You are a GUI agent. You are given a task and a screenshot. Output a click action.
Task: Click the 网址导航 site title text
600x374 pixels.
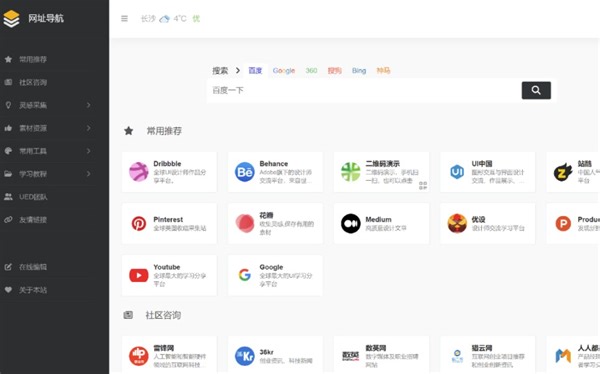(x=46, y=18)
